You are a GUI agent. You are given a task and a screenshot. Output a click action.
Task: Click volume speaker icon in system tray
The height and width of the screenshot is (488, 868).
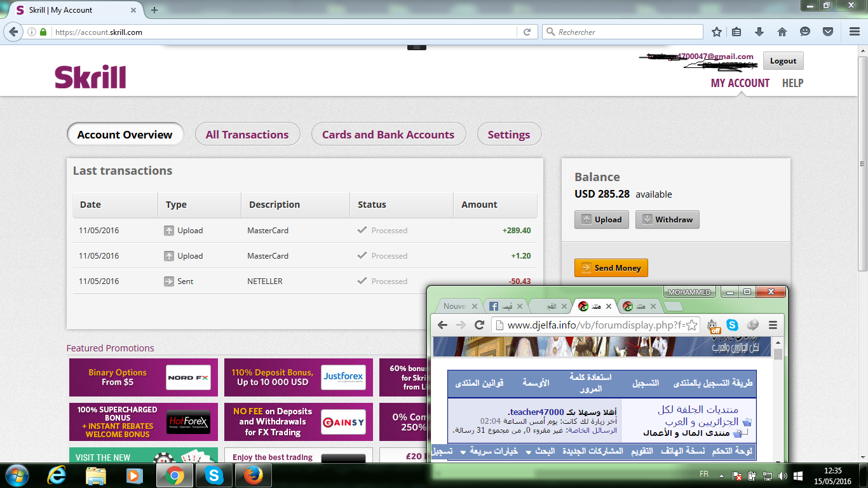pyautogui.click(x=782, y=476)
